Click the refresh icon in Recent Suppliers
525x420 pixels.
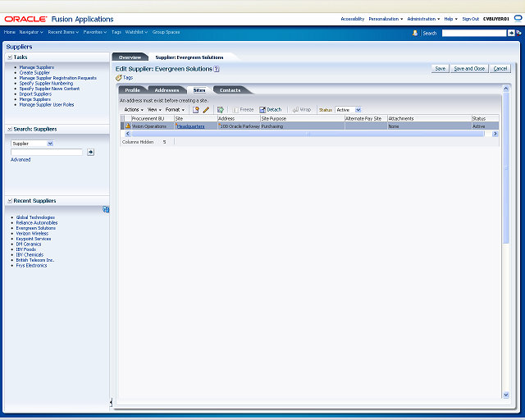(106, 209)
